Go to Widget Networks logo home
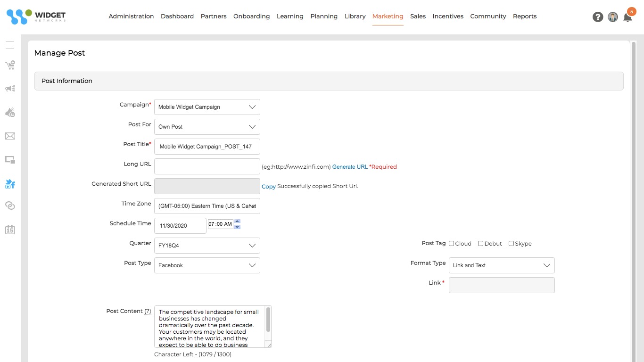 [36, 17]
